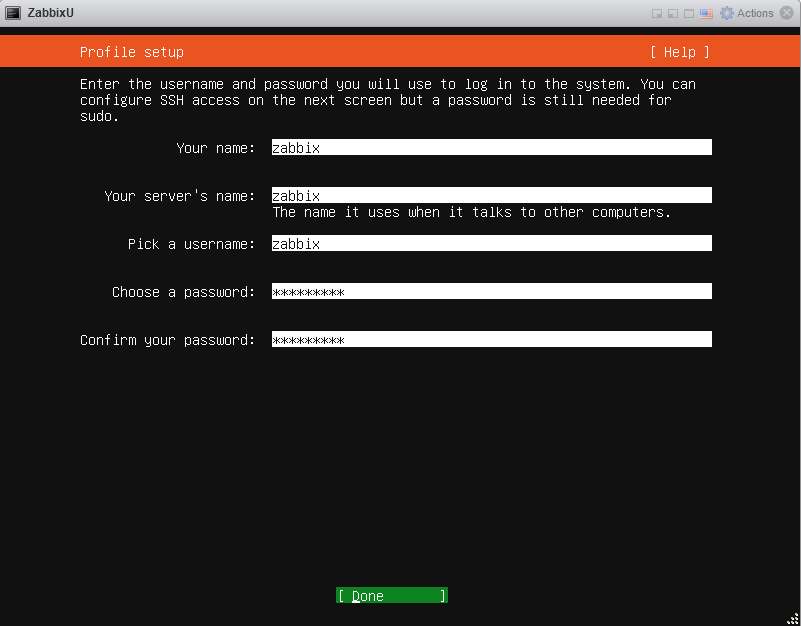801x626 pixels.
Task: Focus the Your name field
Action: coord(491,147)
